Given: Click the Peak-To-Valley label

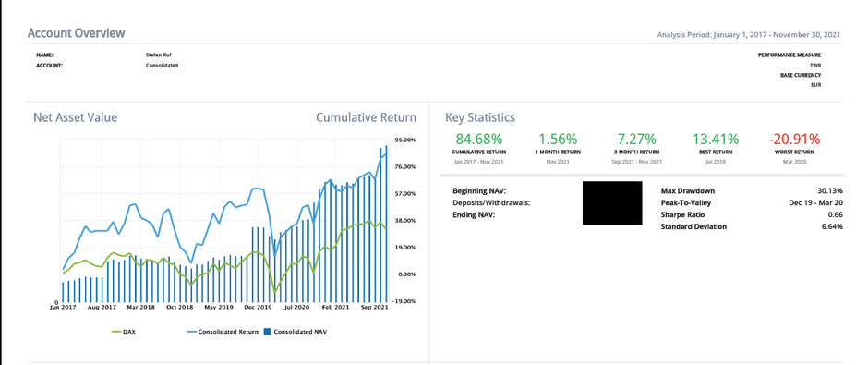Looking at the screenshot, I should click(x=685, y=202).
